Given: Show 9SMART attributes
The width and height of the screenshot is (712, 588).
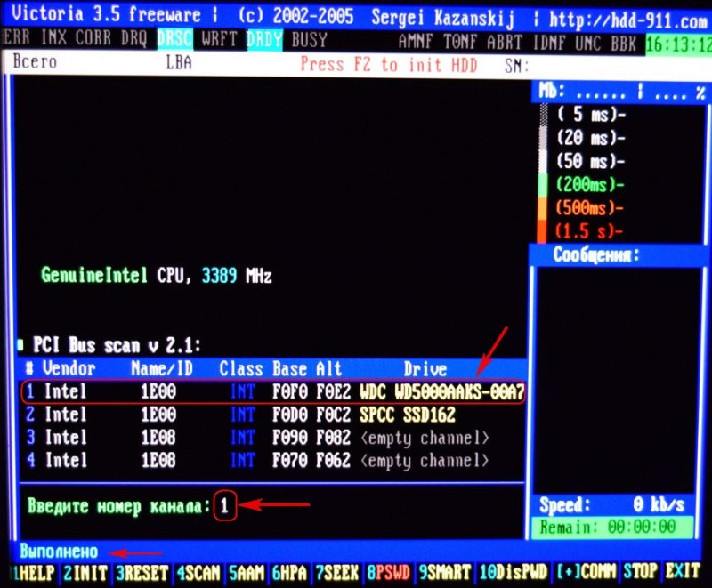Looking at the screenshot, I should coord(444,572).
